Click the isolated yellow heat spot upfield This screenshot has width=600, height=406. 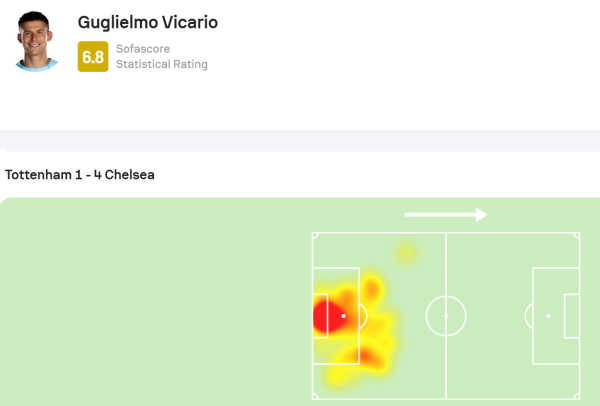tap(406, 253)
